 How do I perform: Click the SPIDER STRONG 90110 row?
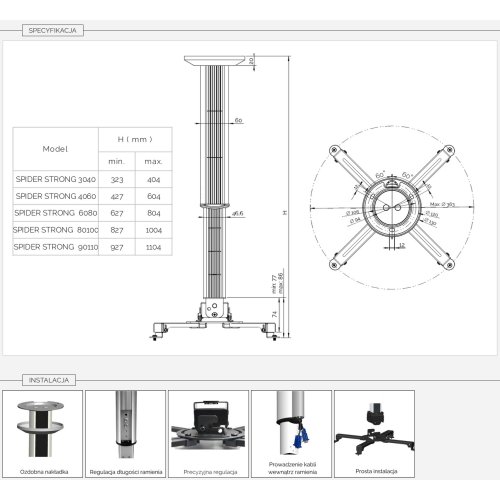[92, 247]
